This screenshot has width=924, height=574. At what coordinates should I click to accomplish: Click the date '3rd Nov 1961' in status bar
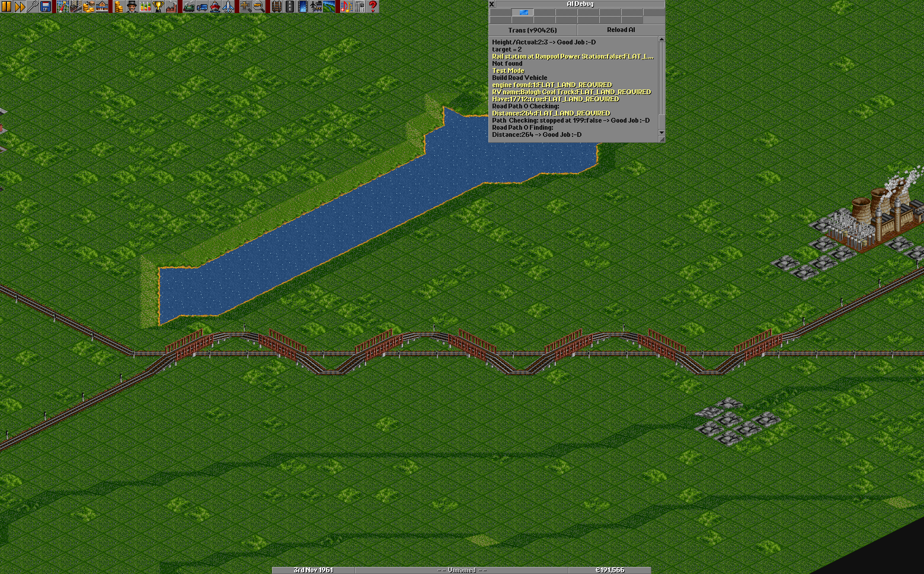tap(314, 570)
